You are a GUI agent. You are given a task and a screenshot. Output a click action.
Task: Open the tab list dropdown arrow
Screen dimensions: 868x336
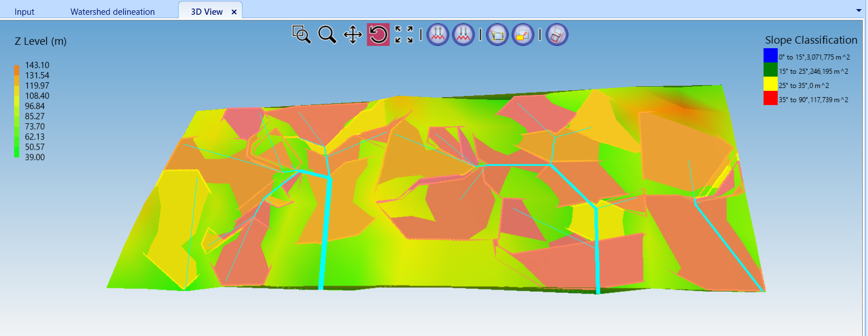coord(859,11)
